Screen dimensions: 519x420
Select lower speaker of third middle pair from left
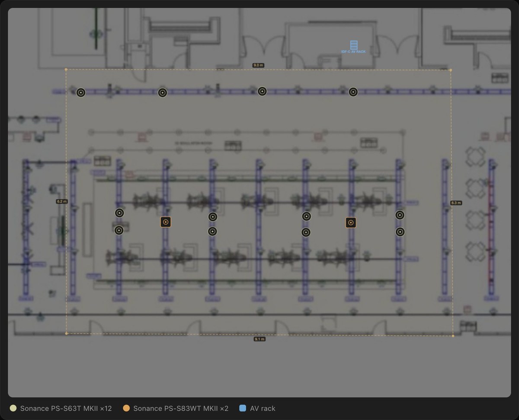(x=306, y=232)
